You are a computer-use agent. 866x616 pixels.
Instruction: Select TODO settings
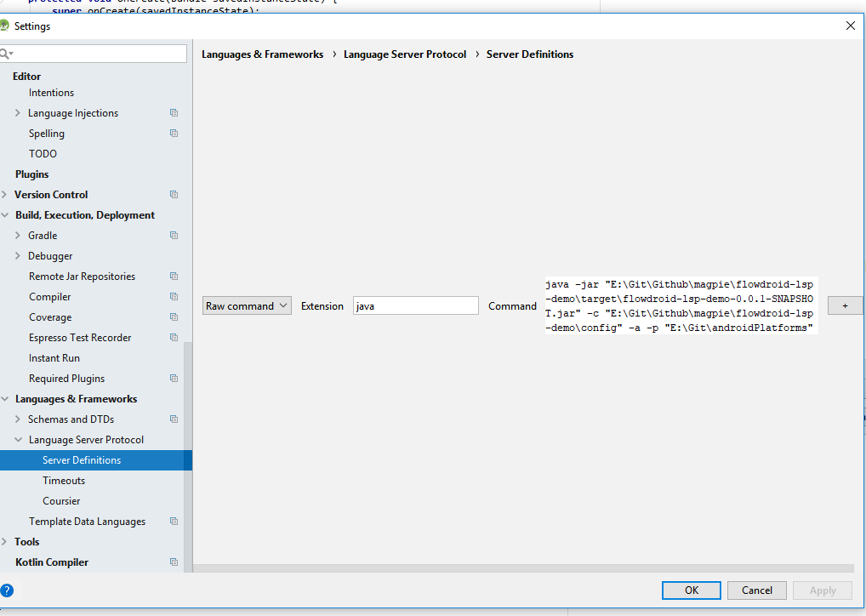43,154
